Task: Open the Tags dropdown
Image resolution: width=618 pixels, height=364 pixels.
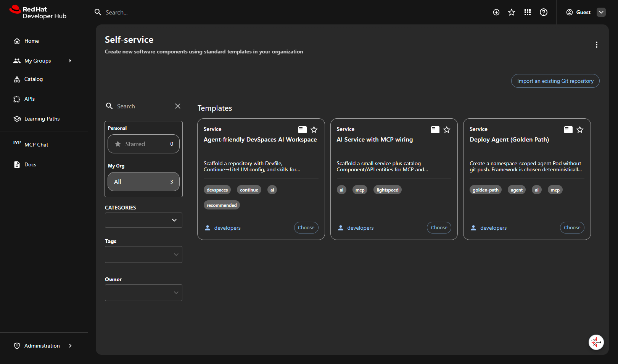Action: 143,254
